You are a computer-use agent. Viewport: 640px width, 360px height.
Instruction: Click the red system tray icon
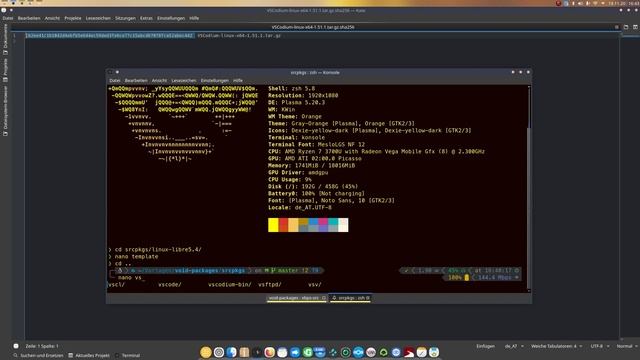click(558, 3)
